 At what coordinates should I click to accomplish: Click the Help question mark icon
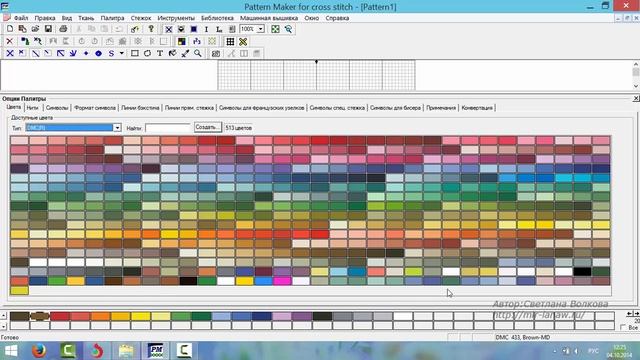pos(151,29)
